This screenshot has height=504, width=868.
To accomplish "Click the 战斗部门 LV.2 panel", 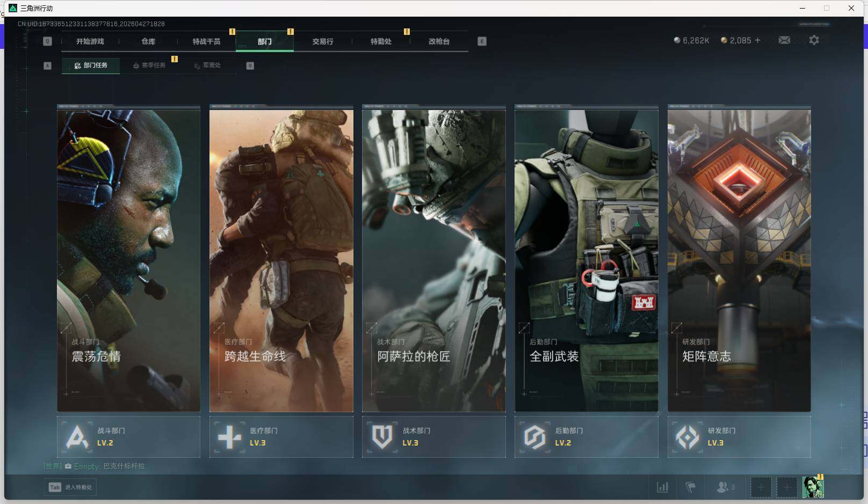I will click(128, 437).
